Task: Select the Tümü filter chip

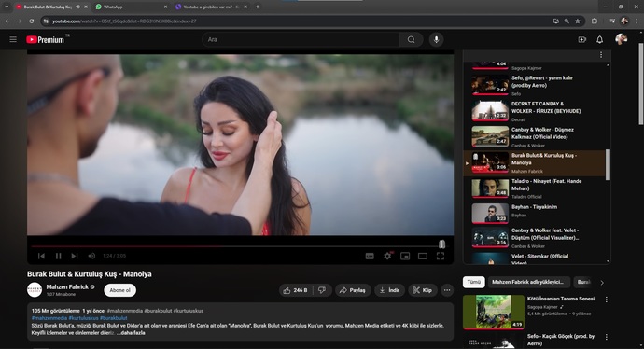Action: pyautogui.click(x=473, y=282)
